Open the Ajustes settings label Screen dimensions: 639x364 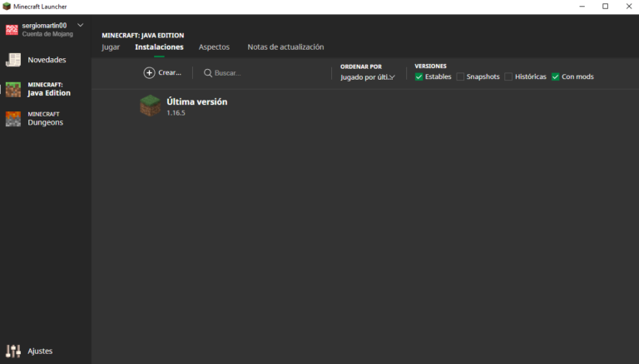pos(40,351)
